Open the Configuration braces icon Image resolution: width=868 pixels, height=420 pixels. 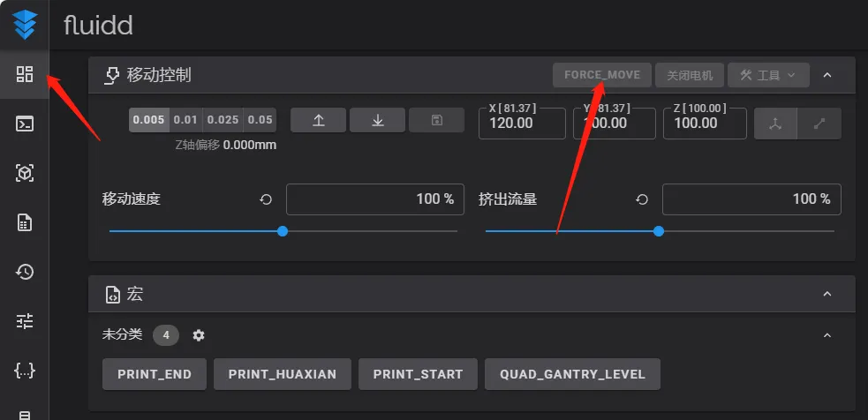tap(25, 371)
